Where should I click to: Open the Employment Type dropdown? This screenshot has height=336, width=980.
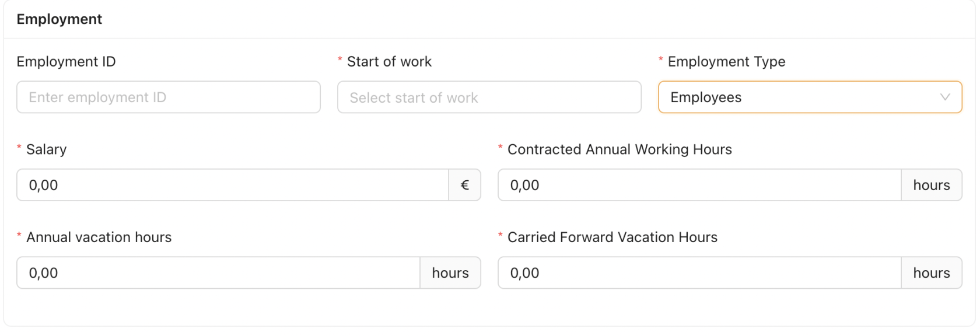tap(799, 97)
